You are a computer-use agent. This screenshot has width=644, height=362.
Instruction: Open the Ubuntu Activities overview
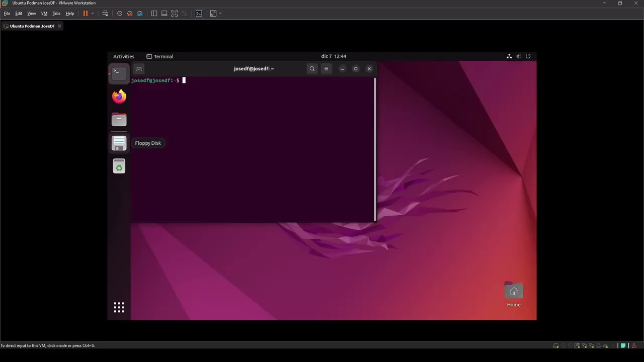(x=124, y=56)
